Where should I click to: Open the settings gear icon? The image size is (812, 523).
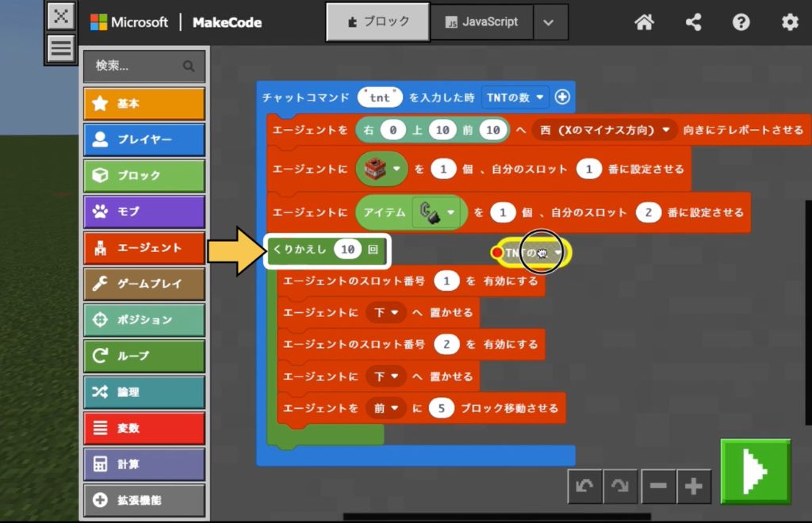point(789,22)
